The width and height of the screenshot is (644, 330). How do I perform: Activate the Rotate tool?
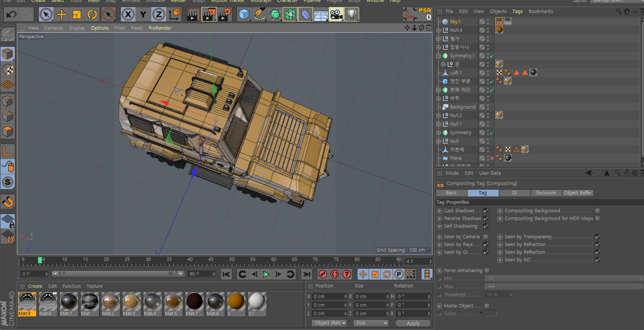pyautogui.click(x=92, y=14)
